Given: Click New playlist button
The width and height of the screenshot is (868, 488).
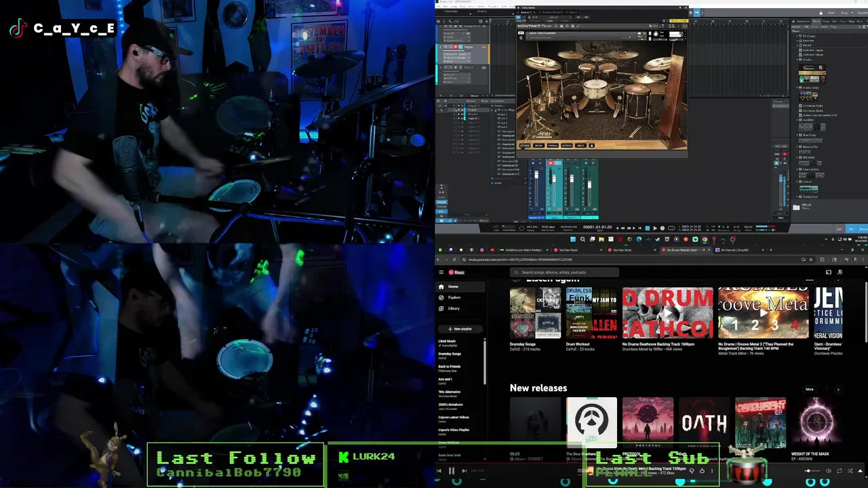Looking at the screenshot, I should point(460,329).
